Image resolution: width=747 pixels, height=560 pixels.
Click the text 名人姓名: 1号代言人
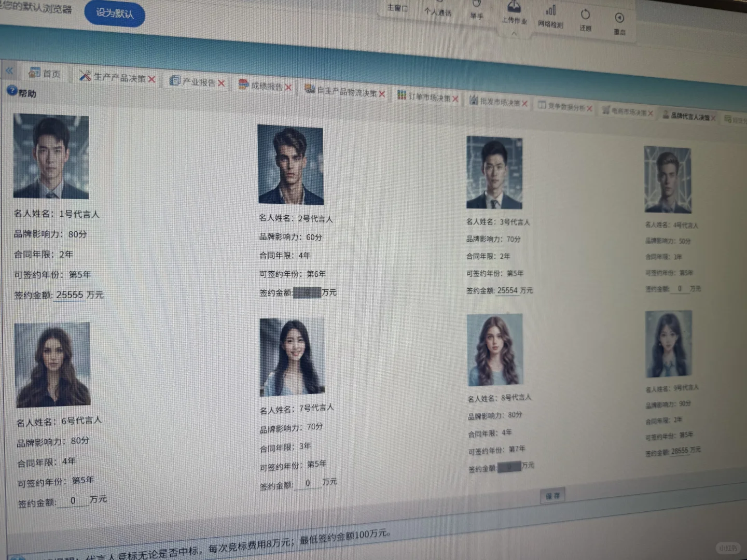[57, 214]
